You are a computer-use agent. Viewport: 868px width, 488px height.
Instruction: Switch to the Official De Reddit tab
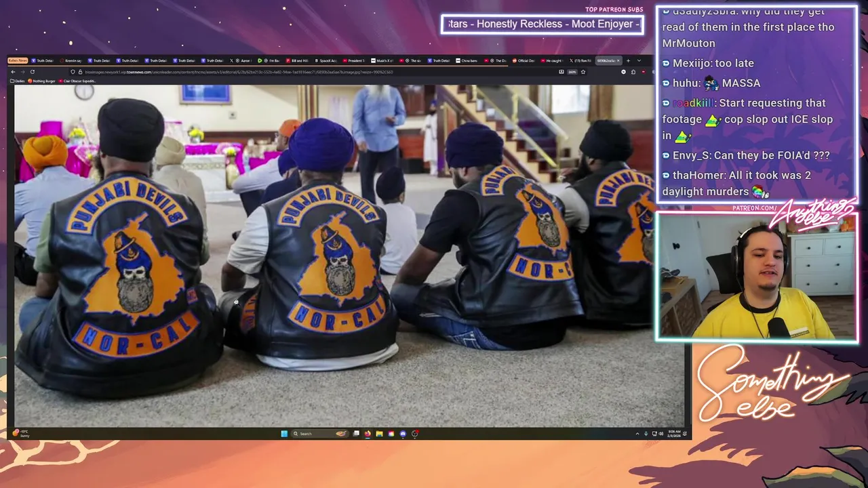(524, 60)
